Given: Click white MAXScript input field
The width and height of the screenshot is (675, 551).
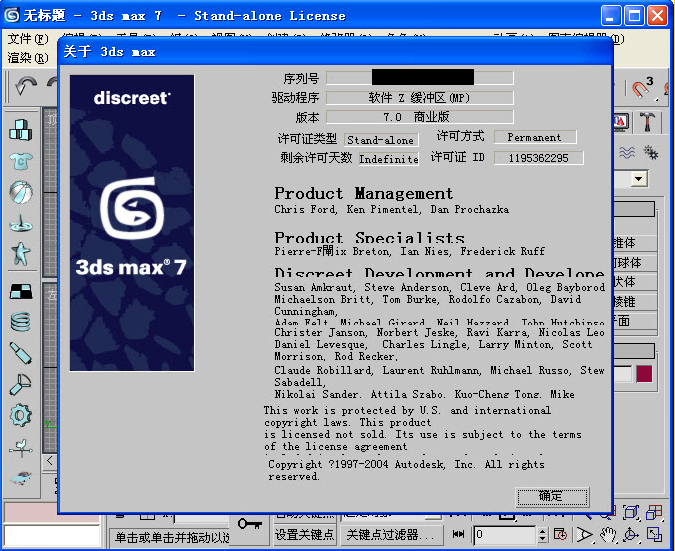Looking at the screenshot, I should point(52,536).
